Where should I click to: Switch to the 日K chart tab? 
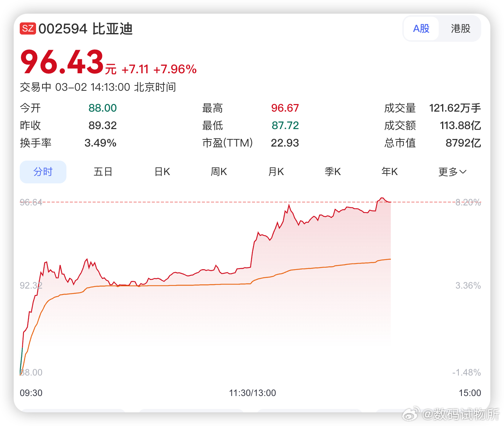tap(162, 172)
